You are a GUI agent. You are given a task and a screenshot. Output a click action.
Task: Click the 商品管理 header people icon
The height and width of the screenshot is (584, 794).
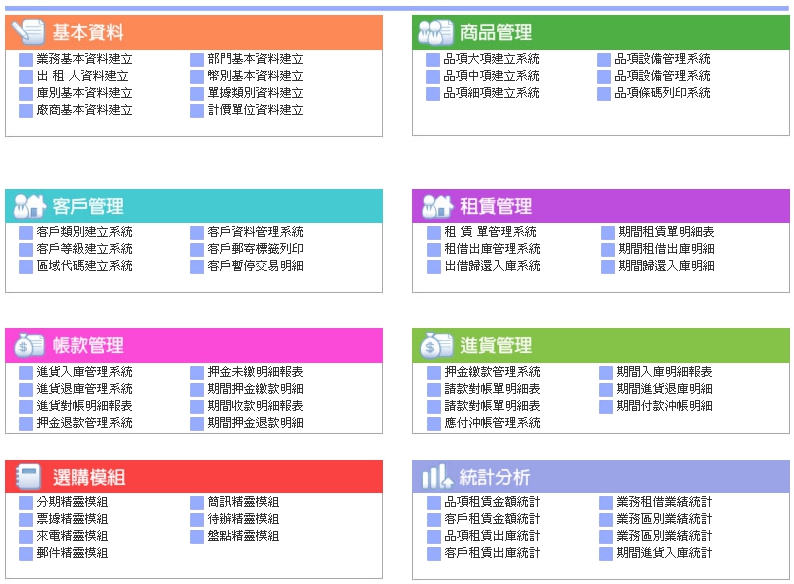pyautogui.click(x=436, y=32)
